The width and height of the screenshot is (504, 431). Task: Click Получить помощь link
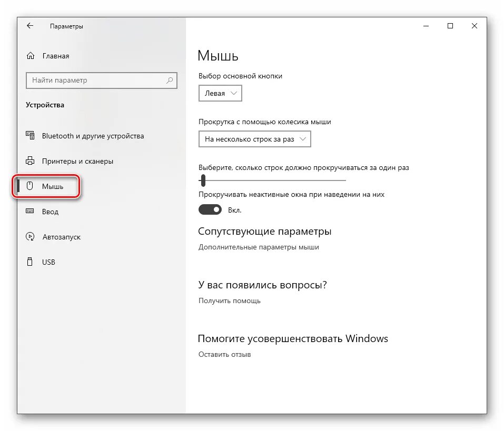229,300
